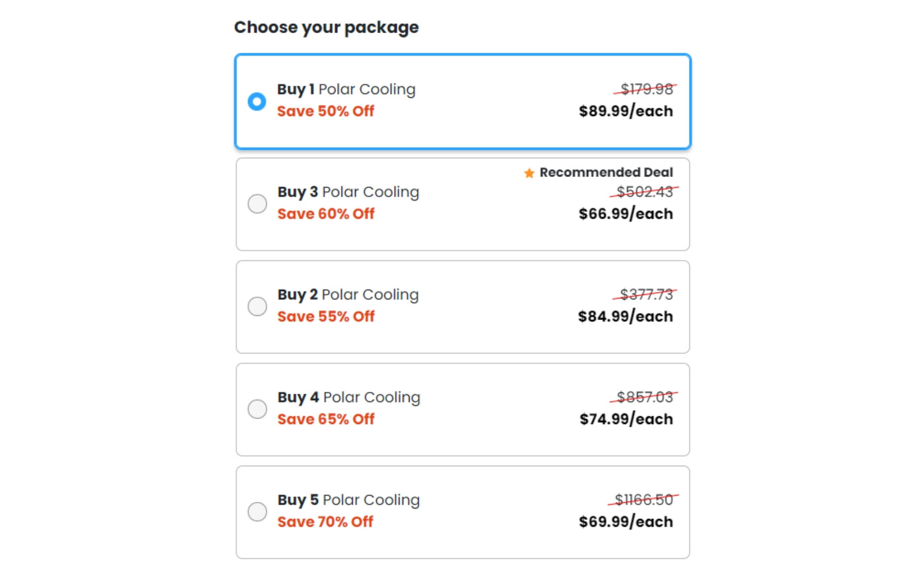Click the crossed-out $179.98 price
924x578 pixels.
pos(646,89)
